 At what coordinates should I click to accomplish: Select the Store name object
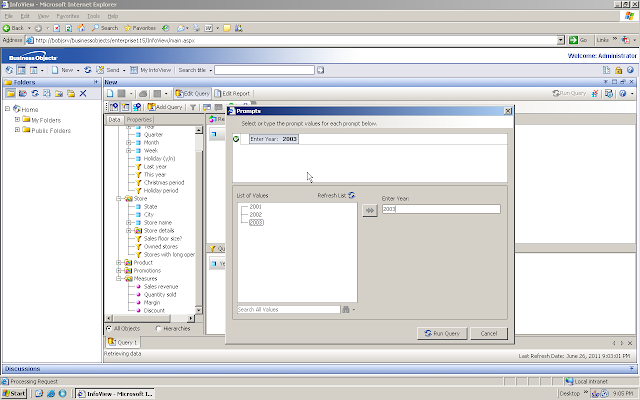[158, 222]
